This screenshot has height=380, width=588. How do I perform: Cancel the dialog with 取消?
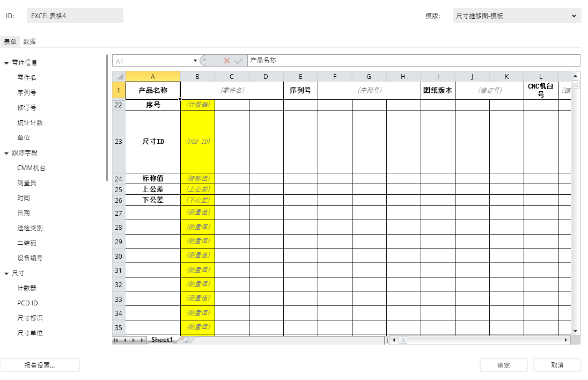pyautogui.click(x=558, y=364)
